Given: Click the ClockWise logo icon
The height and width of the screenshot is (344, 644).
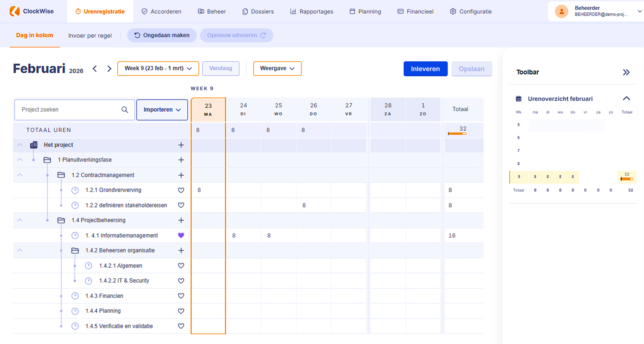Looking at the screenshot, I should [15, 11].
